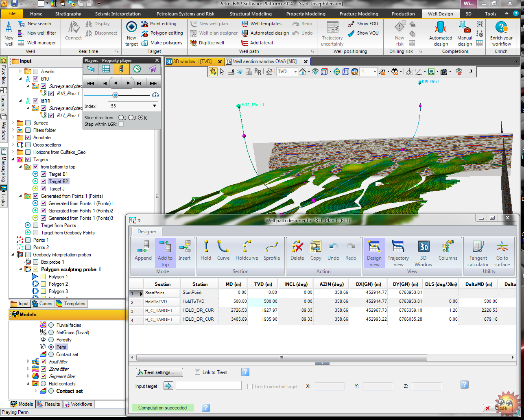Add a Sprofile section
The image size is (524, 420).
[272, 251]
